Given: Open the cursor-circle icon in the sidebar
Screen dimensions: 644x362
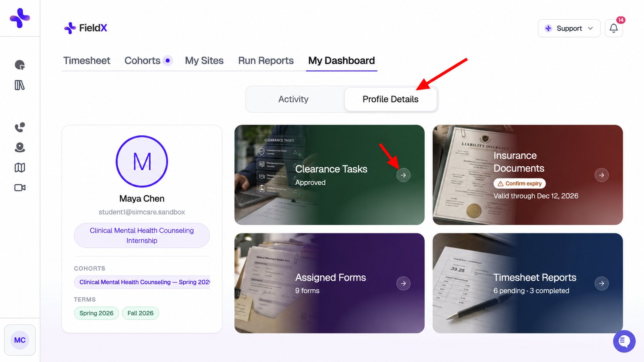Looking at the screenshot, I should (x=20, y=65).
